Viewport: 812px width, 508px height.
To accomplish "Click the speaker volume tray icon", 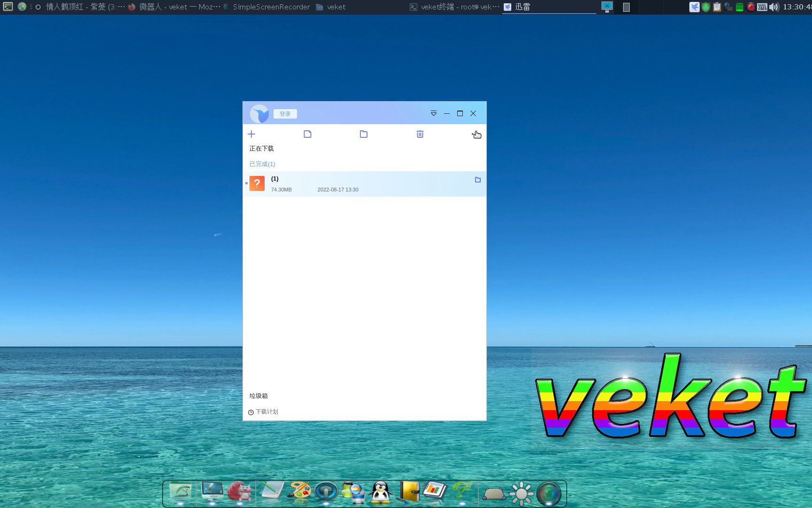I will point(774,7).
